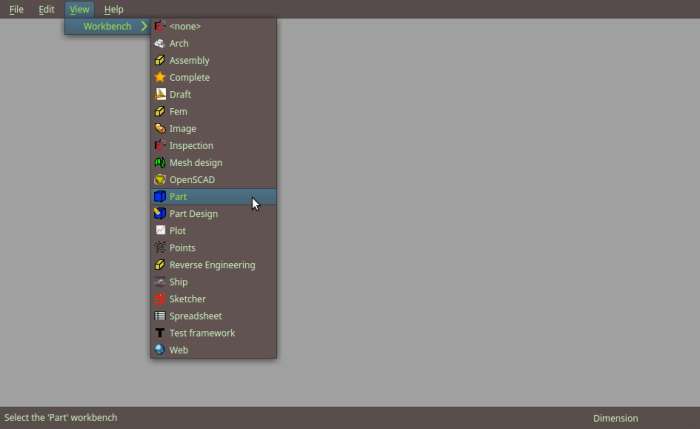Screen dimensions: 700x429
Task: Select Spreadsheet workbench label
Action: tap(196, 316)
